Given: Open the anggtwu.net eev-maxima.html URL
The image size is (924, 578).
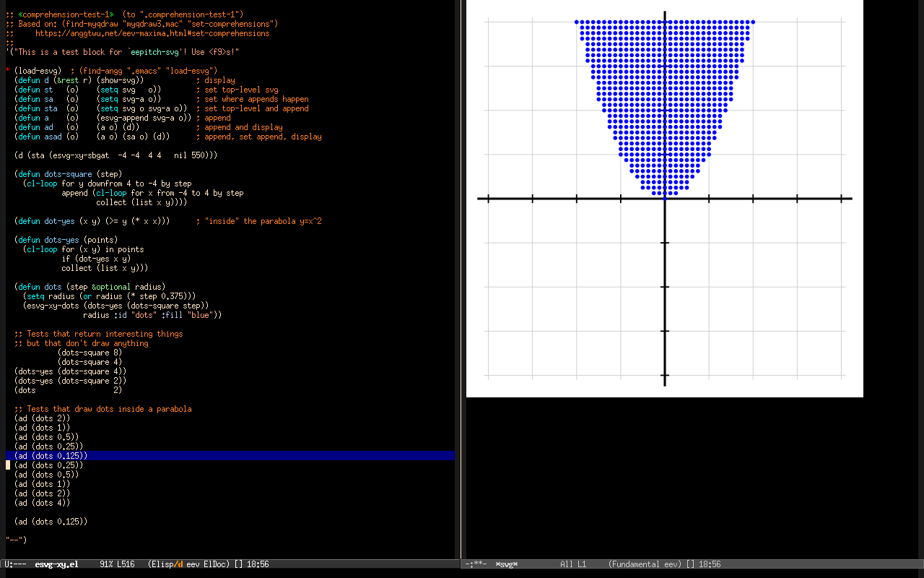Looking at the screenshot, I should pyautogui.click(x=152, y=33).
